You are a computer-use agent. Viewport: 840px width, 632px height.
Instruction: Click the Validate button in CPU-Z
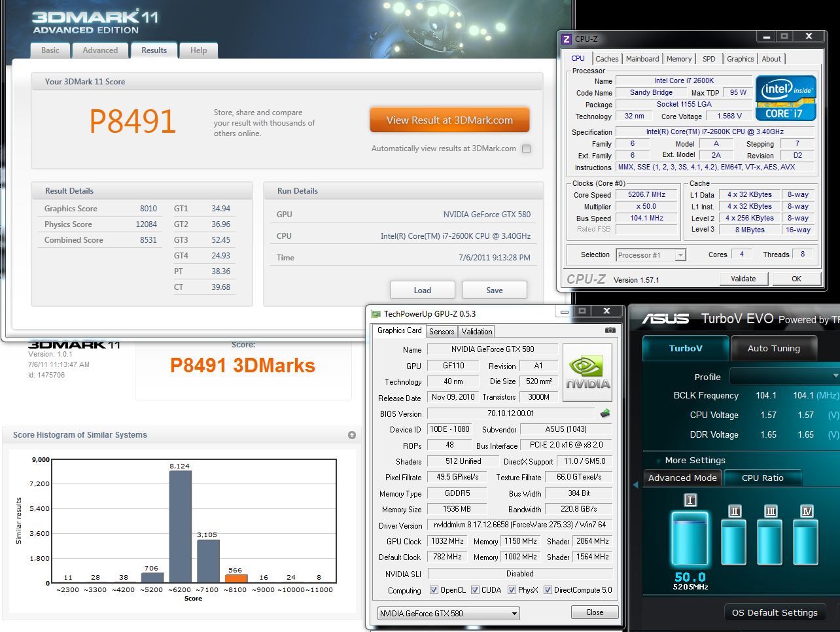743,279
